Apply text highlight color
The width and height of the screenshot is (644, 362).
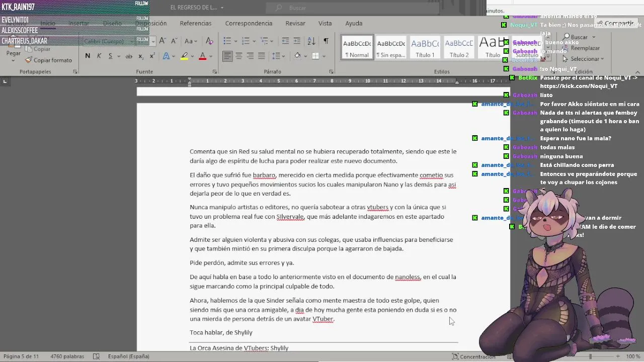click(184, 56)
